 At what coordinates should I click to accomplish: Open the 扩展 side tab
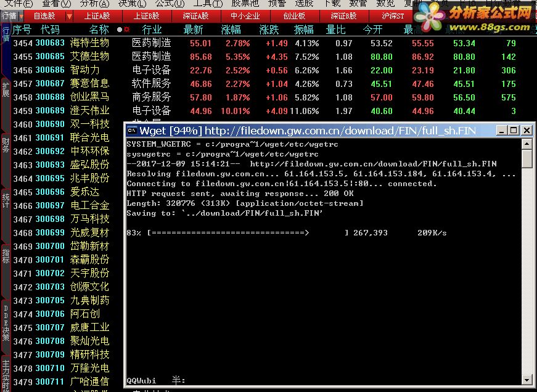point(6,89)
